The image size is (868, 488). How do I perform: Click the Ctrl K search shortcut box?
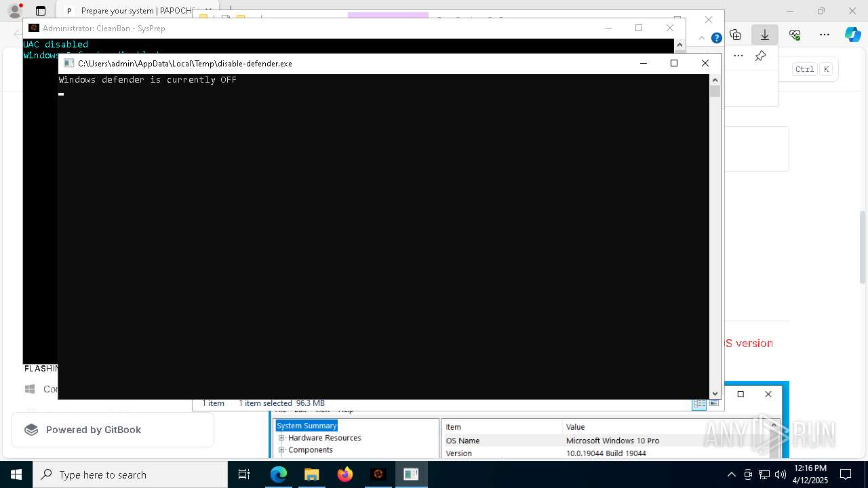click(814, 69)
